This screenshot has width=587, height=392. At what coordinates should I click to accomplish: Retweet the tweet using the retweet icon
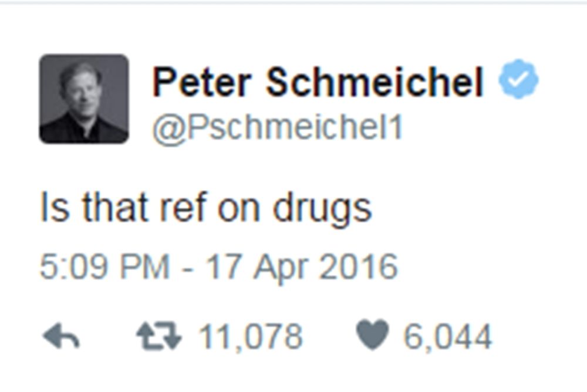coord(159,337)
